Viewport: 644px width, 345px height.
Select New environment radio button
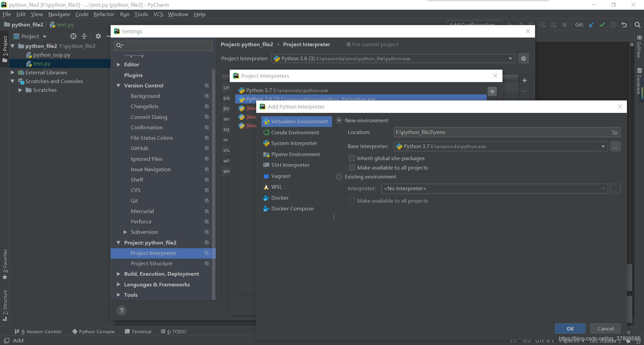pyautogui.click(x=339, y=121)
